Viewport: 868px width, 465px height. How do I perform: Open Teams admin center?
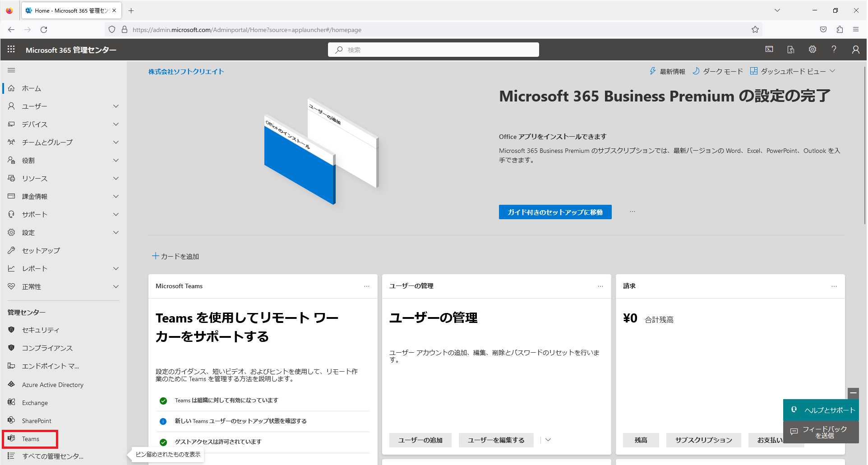pyautogui.click(x=30, y=439)
